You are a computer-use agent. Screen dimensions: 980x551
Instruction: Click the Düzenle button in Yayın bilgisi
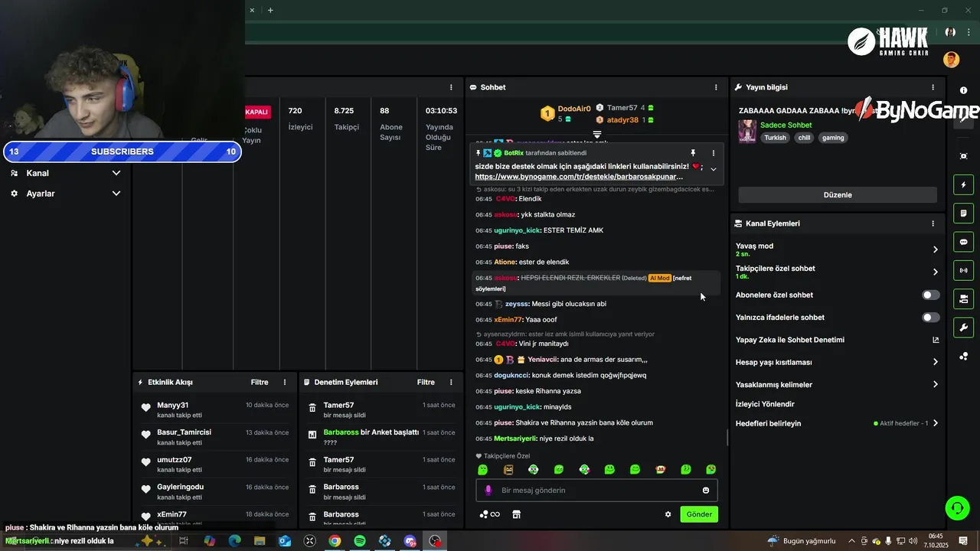coord(838,194)
